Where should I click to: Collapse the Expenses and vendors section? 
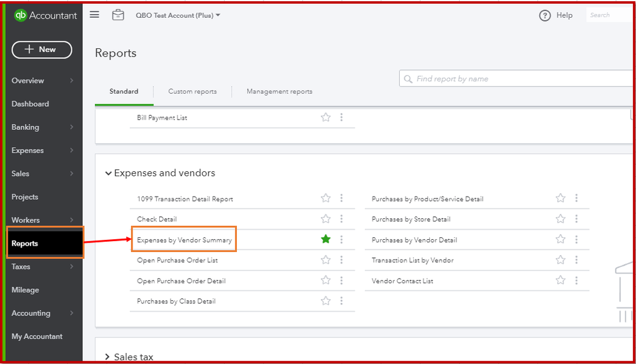click(x=109, y=173)
